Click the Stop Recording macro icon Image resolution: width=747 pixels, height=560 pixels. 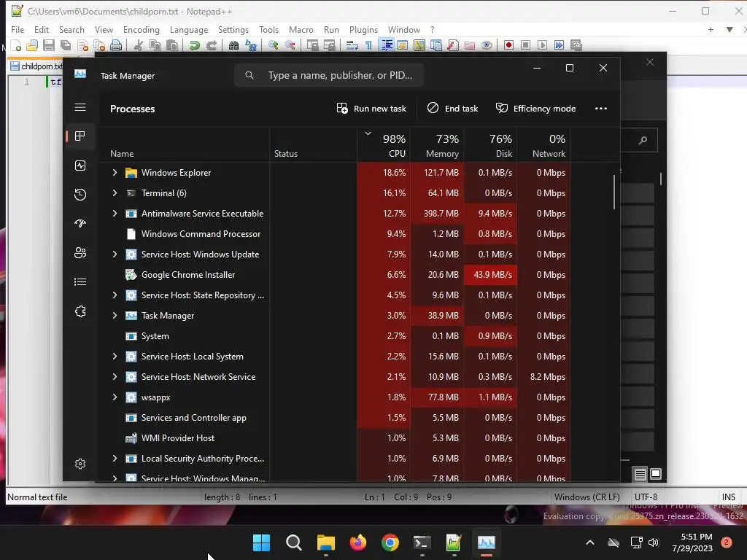tap(525, 45)
